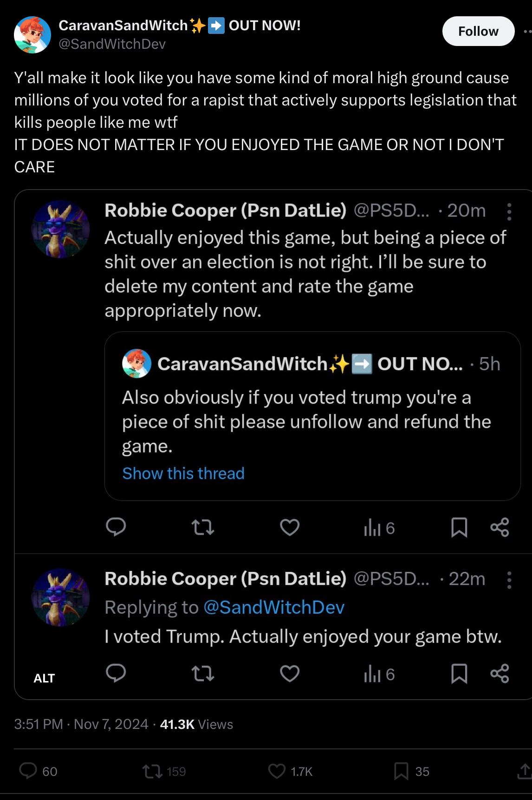Click the @SandWitchDev mention in the reply
532x800 pixels.
point(274,608)
